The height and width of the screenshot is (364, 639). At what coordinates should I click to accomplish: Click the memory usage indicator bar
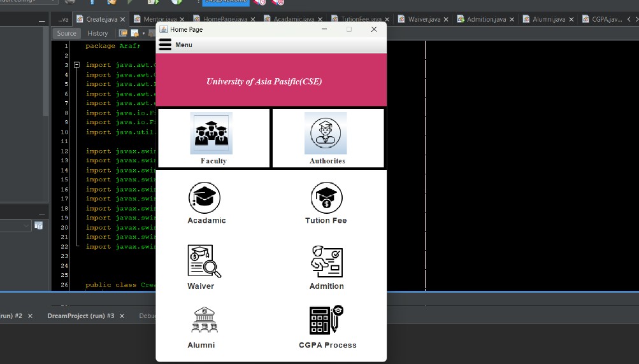click(x=226, y=3)
